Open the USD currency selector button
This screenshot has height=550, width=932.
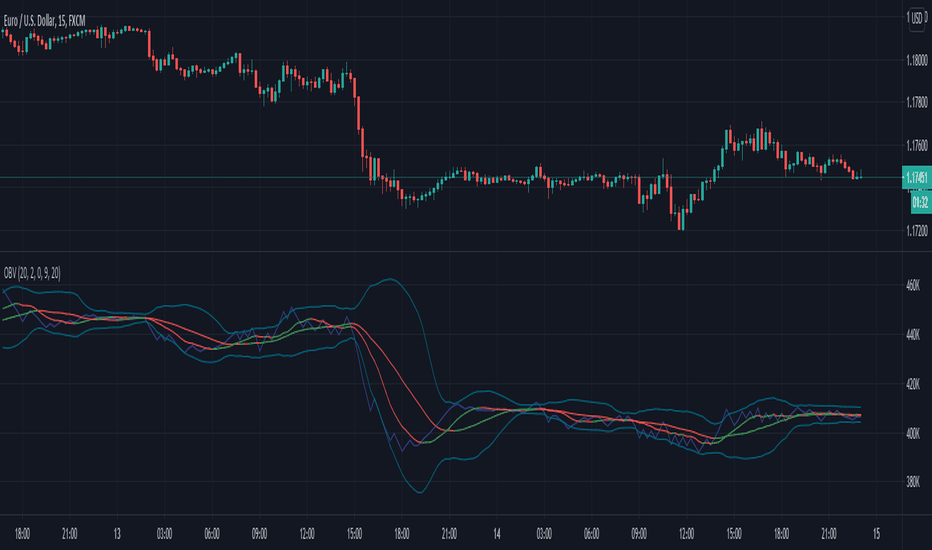click(917, 18)
